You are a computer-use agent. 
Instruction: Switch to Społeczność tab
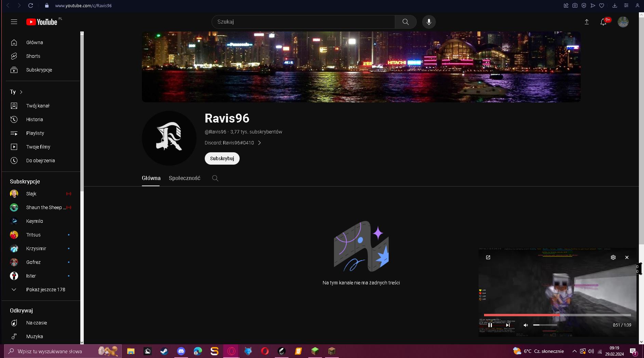coord(185,178)
